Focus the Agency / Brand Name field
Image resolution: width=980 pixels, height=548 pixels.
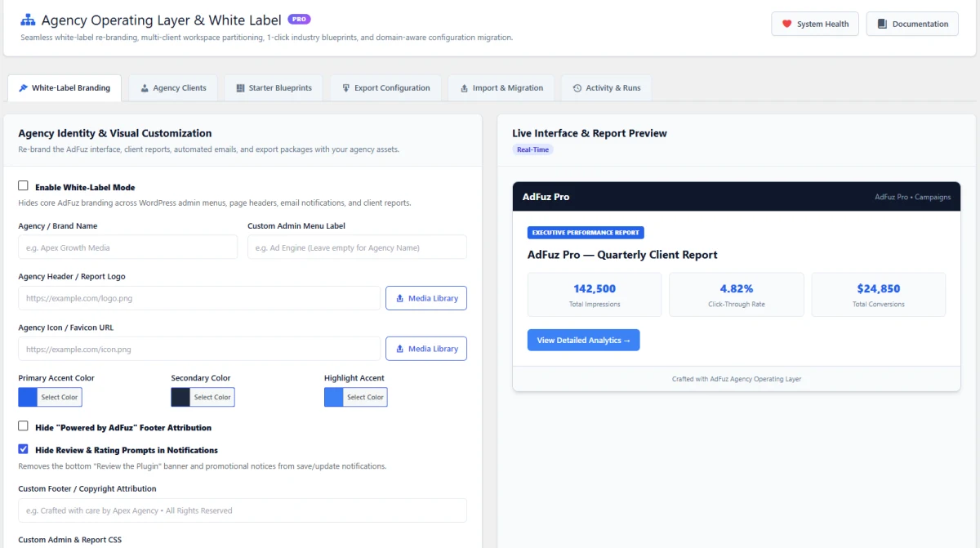127,247
